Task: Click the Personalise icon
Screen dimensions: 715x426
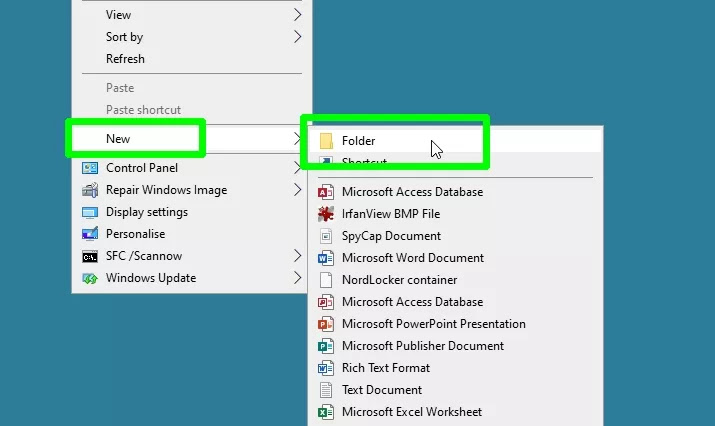Action: 90,234
